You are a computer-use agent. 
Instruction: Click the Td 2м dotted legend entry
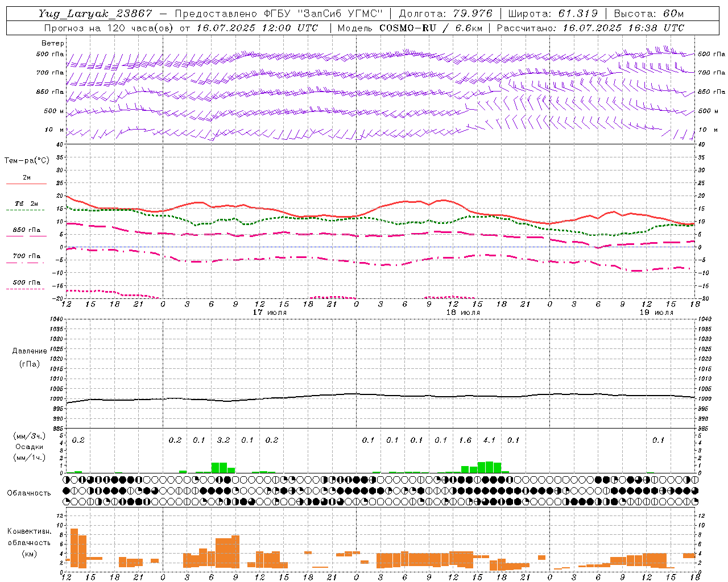pos(26,205)
